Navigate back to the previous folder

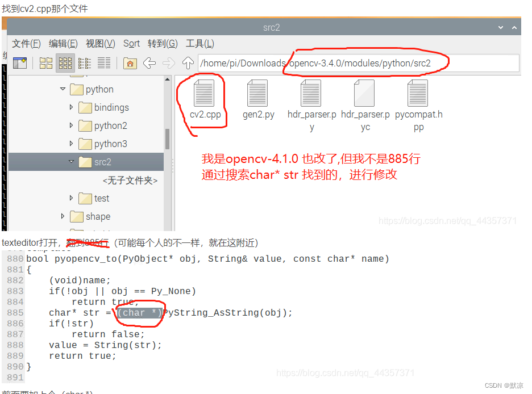148,63
